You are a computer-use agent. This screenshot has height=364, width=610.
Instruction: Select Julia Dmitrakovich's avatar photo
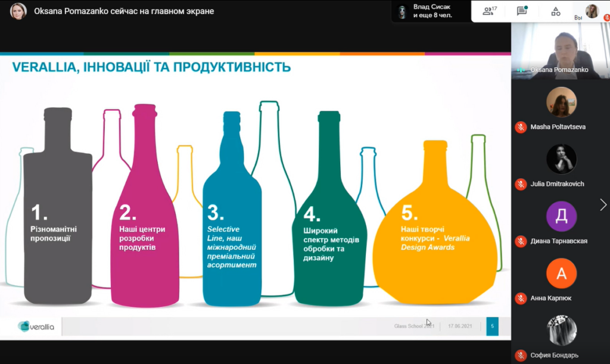coord(561,158)
